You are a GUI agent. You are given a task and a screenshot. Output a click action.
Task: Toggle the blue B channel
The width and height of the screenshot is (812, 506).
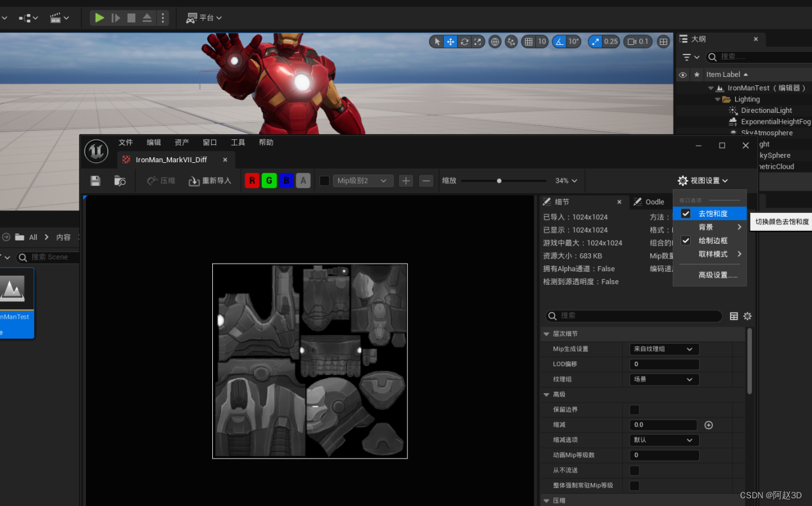click(x=286, y=181)
